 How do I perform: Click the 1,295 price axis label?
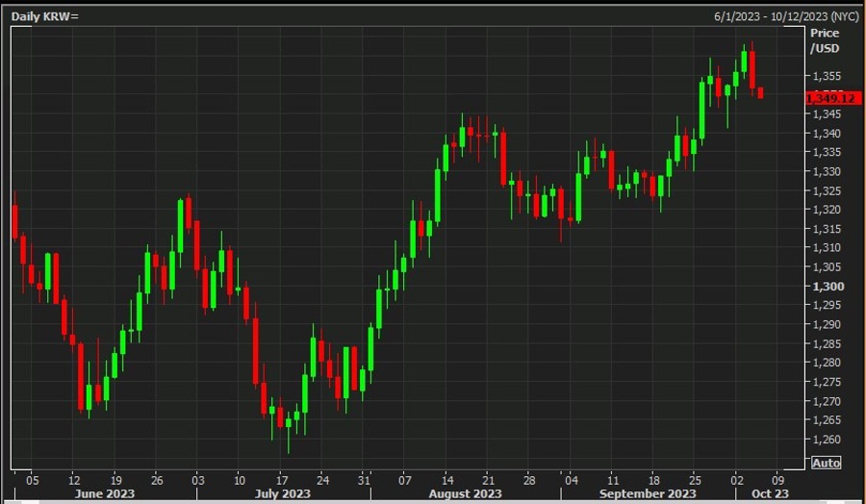tap(827, 305)
